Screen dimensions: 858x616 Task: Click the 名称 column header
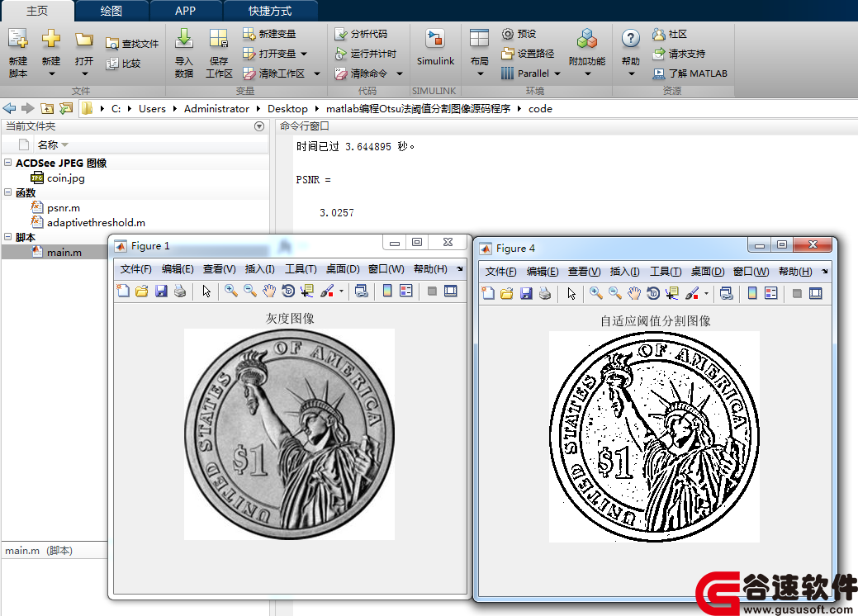48,145
